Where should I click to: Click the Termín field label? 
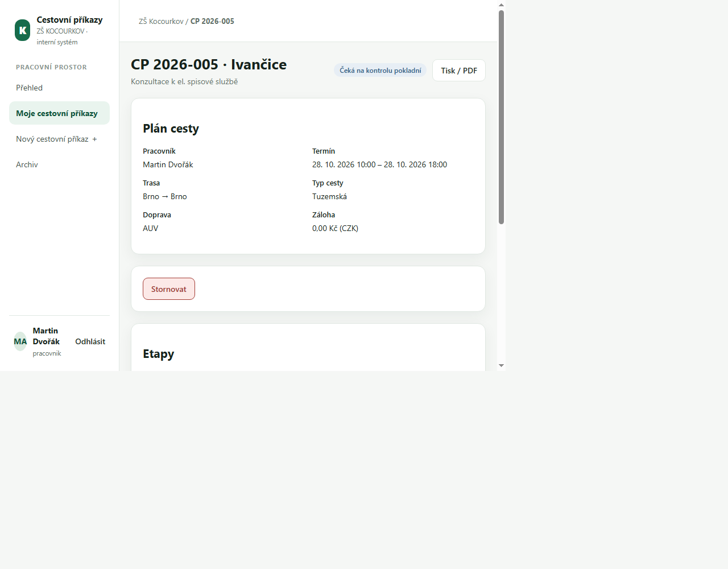[x=324, y=151]
